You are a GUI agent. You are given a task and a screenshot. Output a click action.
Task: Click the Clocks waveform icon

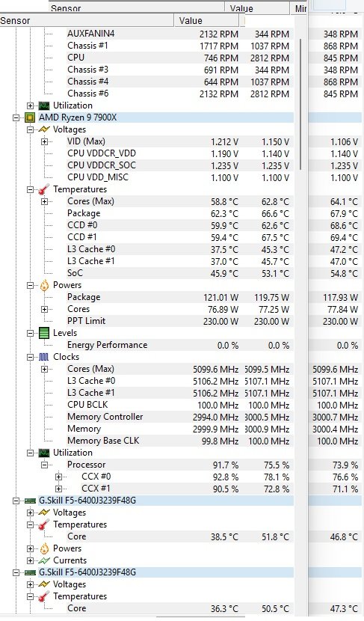click(x=44, y=357)
